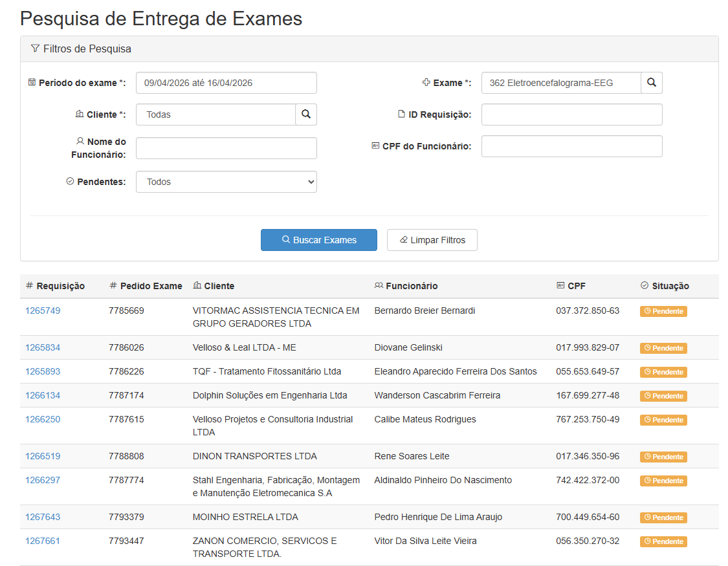728x566 pixels.
Task: Click CPF value 700.449.654-60
Action: (588, 517)
